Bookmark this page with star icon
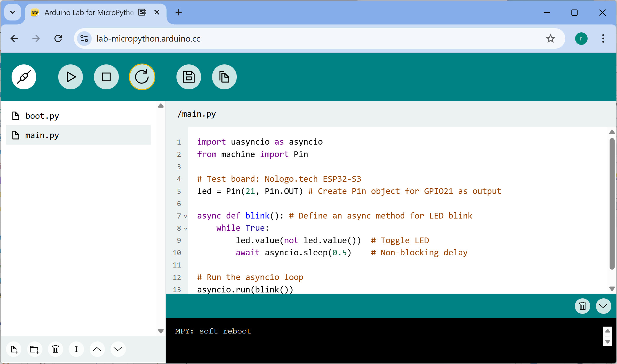This screenshot has width=617, height=364. pos(550,39)
